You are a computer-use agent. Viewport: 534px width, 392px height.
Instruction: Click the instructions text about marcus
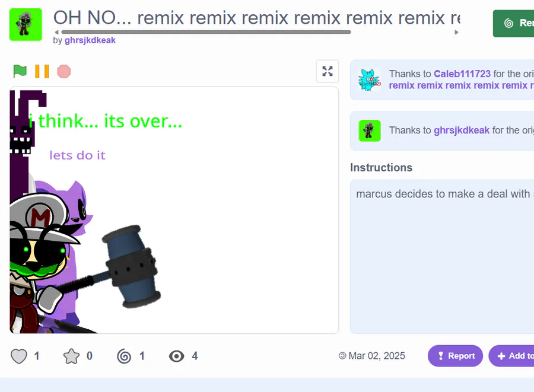tap(445, 194)
